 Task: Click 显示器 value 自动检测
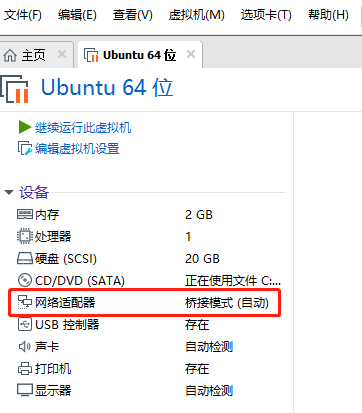pyautogui.click(x=209, y=391)
